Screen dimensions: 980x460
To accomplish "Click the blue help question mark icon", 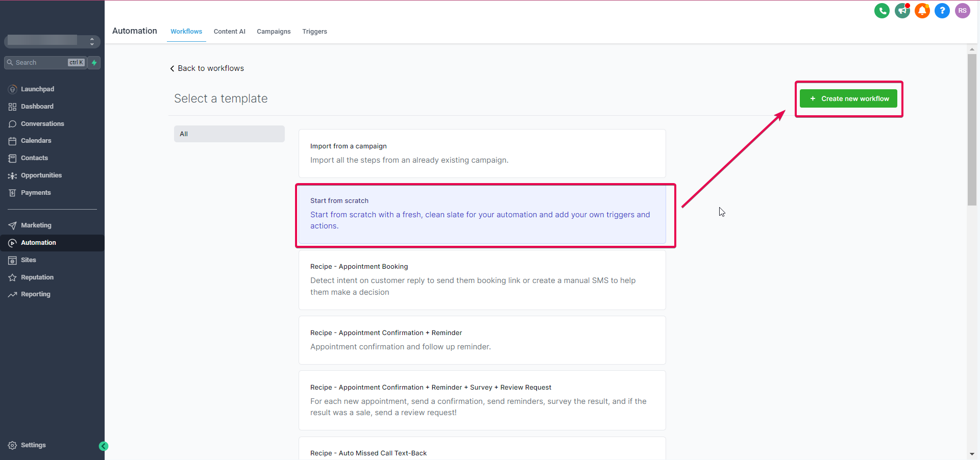I will [x=942, y=11].
